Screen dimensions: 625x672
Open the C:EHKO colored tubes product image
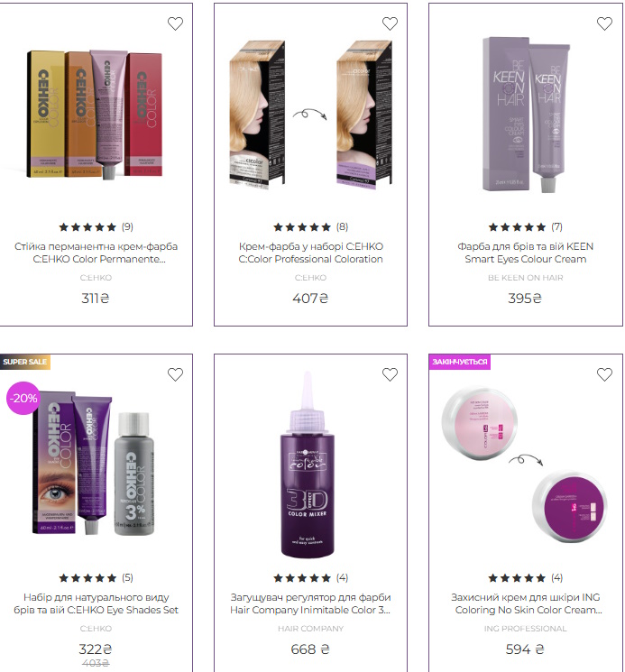point(95,115)
